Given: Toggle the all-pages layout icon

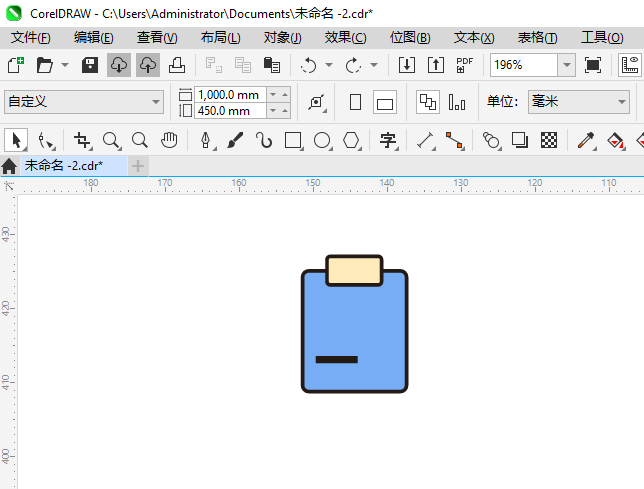Looking at the screenshot, I should tap(428, 102).
